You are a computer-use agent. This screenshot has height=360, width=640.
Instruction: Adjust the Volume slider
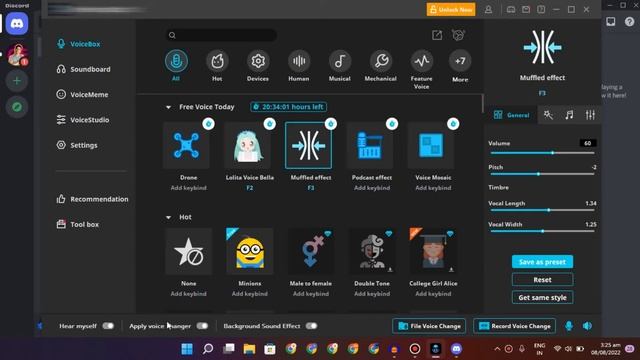pyautogui.click(x=542, y=153)
